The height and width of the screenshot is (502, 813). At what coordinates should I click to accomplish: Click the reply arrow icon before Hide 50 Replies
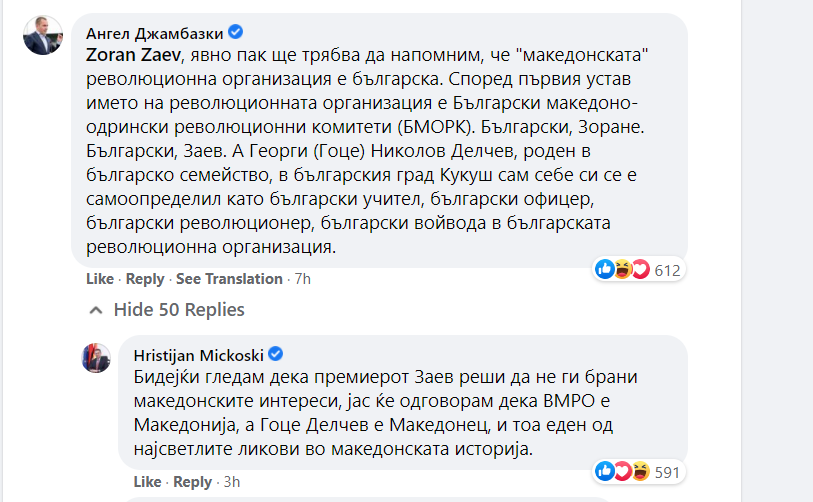coord(97,309)
